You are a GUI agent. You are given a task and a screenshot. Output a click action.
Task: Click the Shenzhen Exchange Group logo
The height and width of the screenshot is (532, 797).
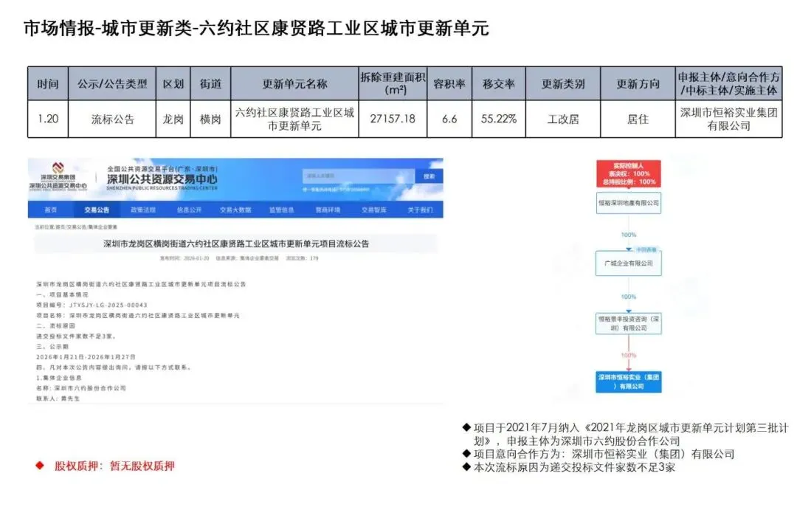pos(58,176)
